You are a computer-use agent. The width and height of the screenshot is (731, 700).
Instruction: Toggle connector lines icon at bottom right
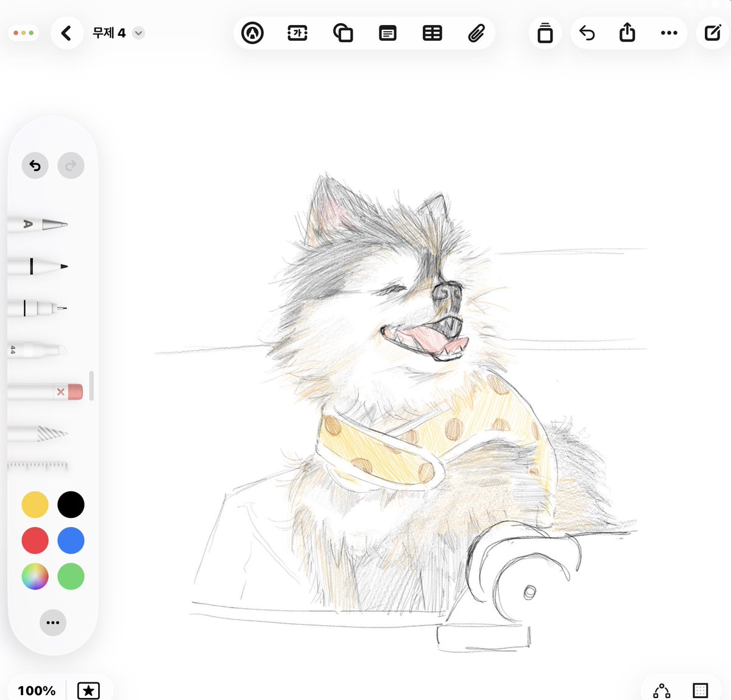[x=662, y=691]
